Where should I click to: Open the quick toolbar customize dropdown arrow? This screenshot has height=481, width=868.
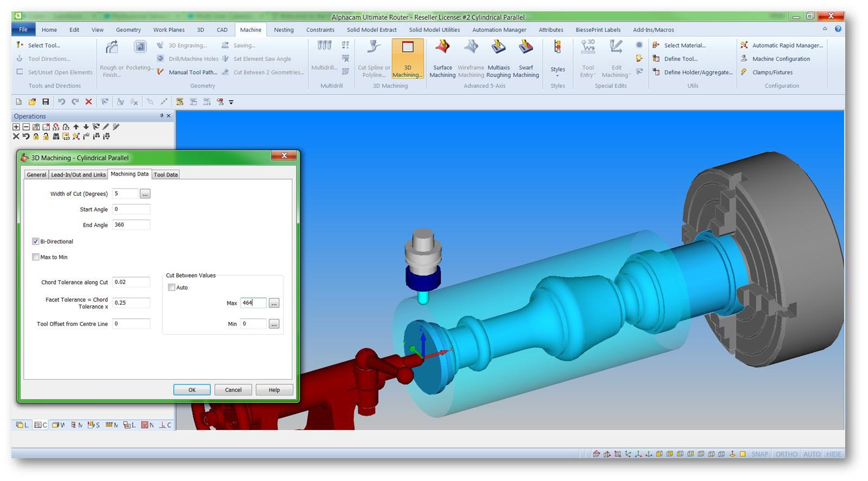231,102
